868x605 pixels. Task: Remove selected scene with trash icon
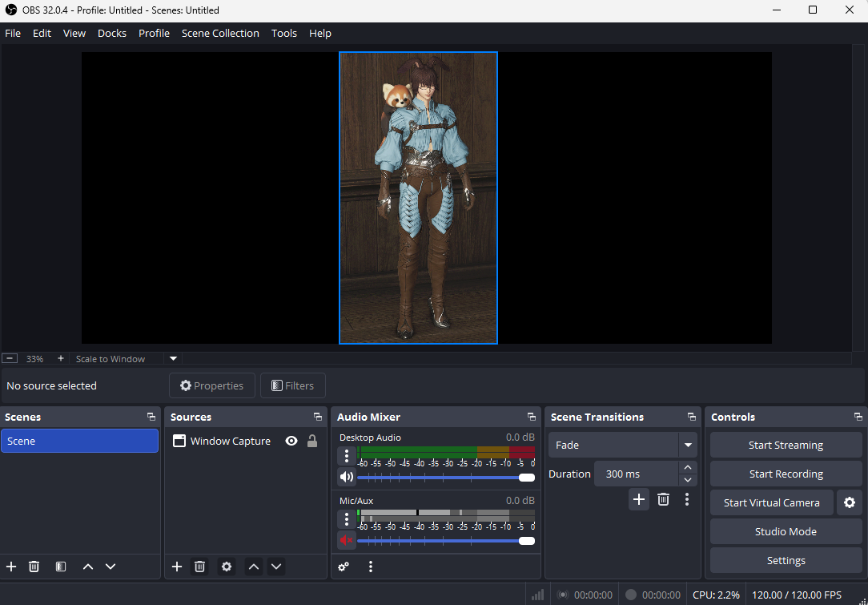tap(34, 567)
